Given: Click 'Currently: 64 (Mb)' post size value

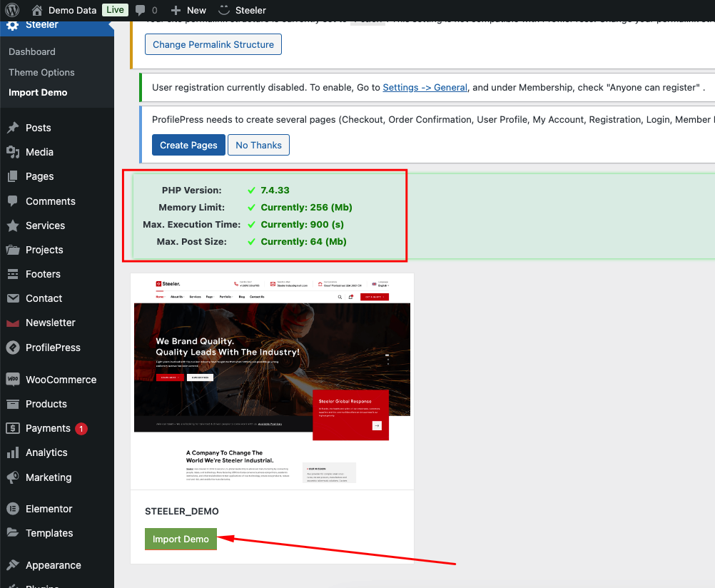Looking at the screenshot, I should coord(304,242).
